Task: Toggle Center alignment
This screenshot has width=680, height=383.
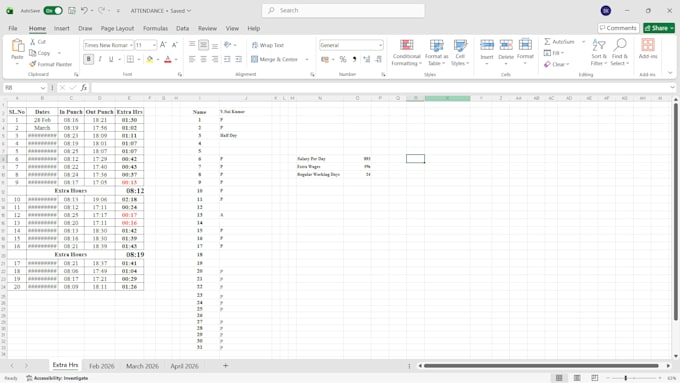Action: pos(203,59)
